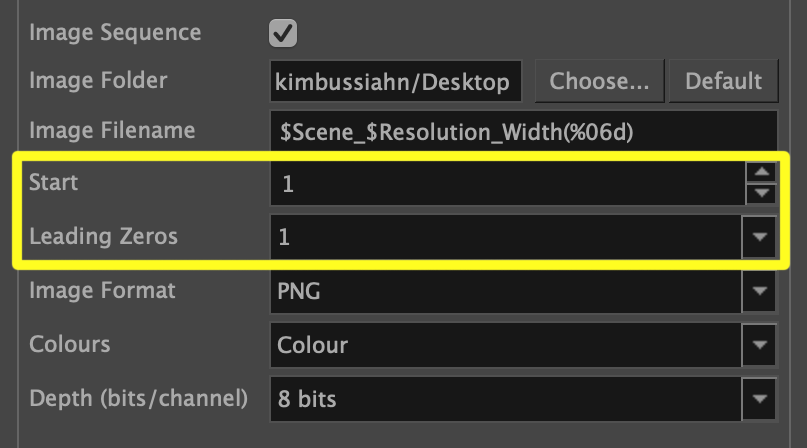The image size is (807, 448).
Task: Click the Image Filename text field
Action: click(x=523, y=133)
